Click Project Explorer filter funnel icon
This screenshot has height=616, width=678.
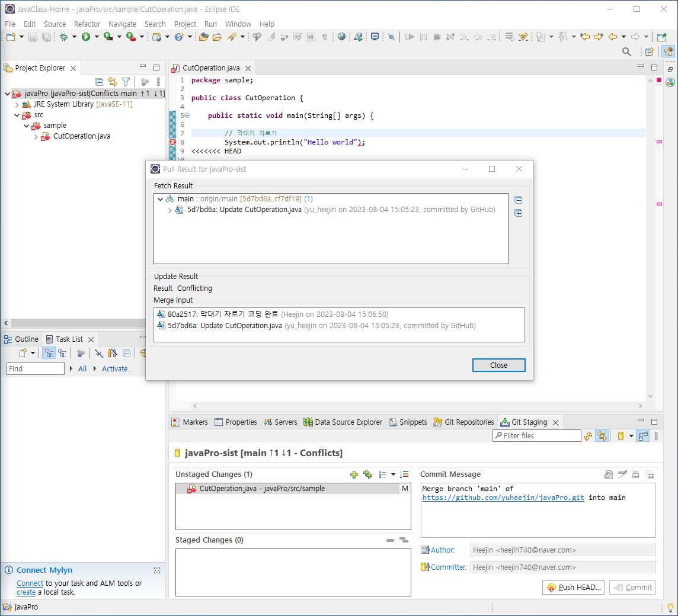(x=126, y=82)
